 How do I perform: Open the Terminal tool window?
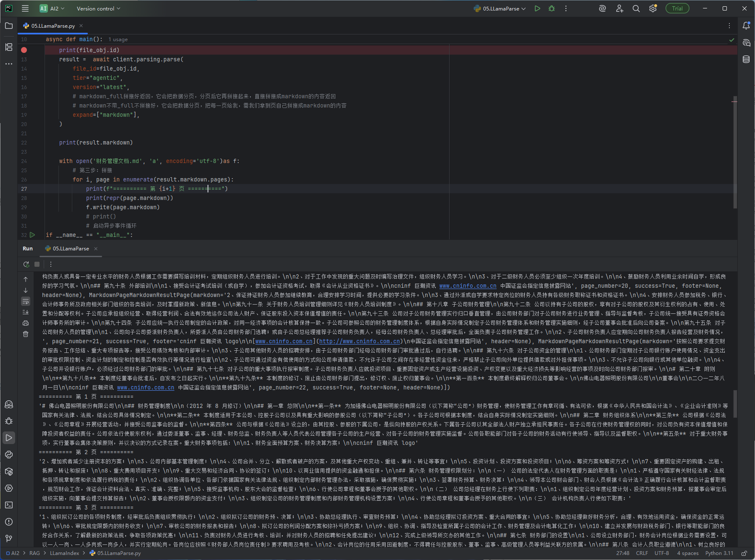point(9,505)
